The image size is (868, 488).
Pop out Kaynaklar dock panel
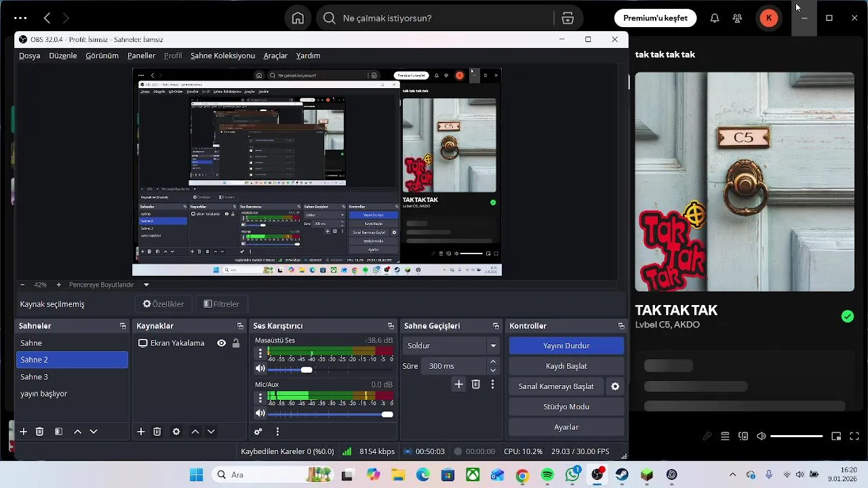tap(240, 326)
